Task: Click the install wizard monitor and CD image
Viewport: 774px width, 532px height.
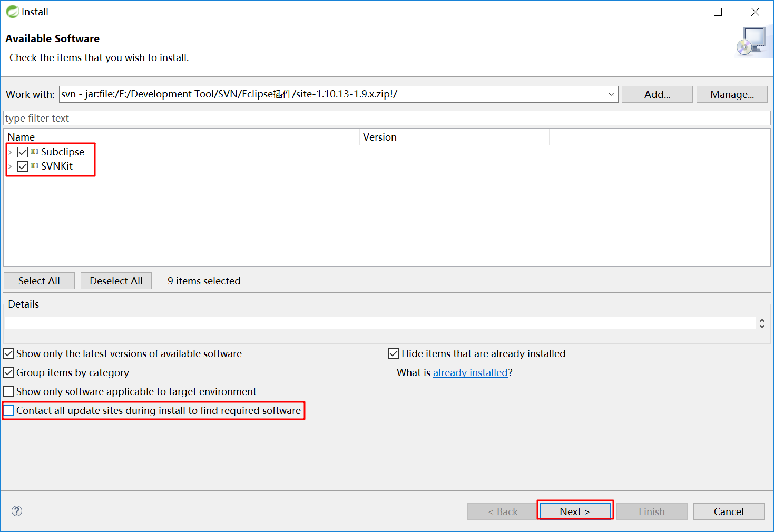Action: 752,42
